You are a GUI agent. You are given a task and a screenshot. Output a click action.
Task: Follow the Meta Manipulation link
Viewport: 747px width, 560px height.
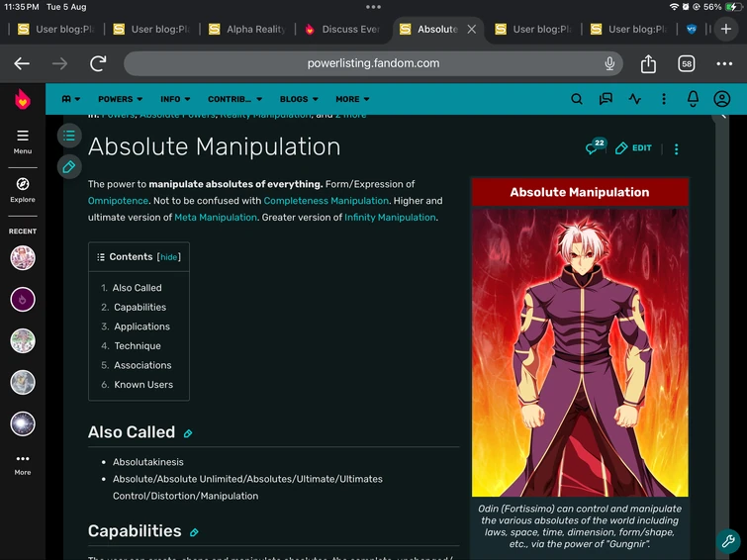(216, 218)
